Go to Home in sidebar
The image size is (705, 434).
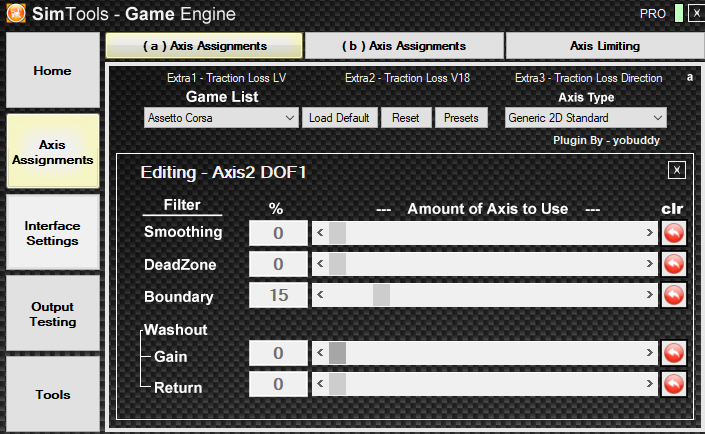point(53,71)
